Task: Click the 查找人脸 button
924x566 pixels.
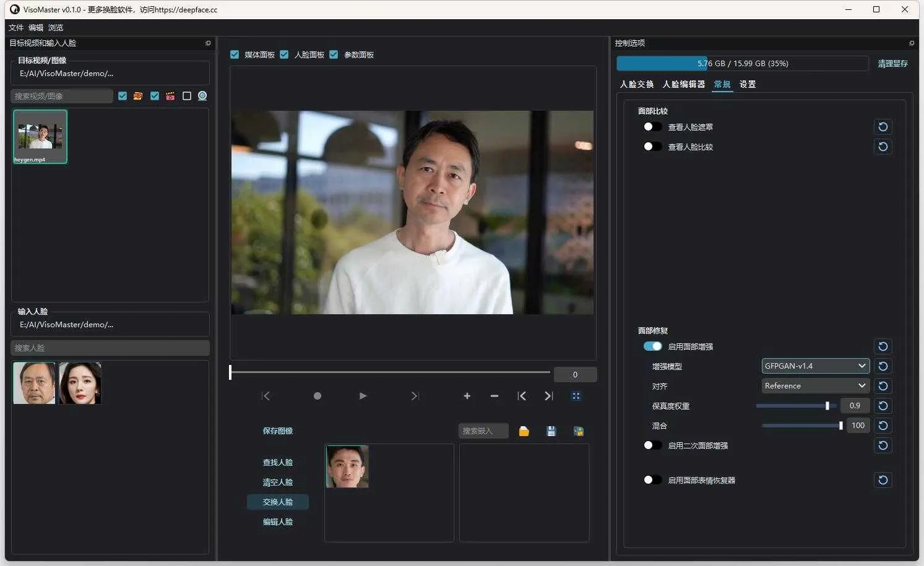Action: (x=278, y=463)
